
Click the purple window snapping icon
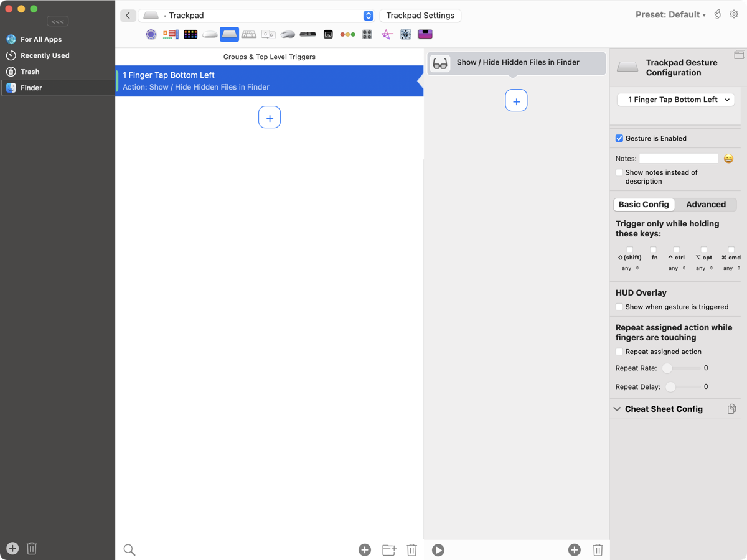425,34
